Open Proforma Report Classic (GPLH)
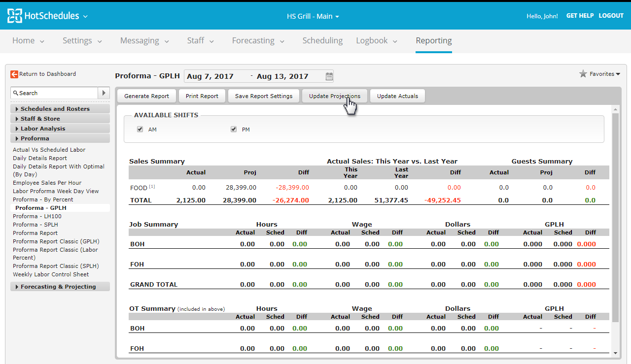The width and height of the screenshot is (631, 364). click(56, 241)
